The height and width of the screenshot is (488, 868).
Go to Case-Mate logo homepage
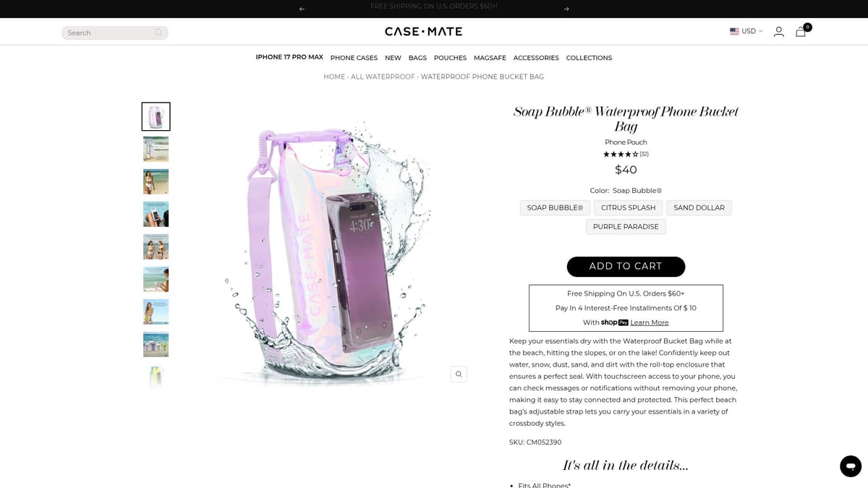pyautogui.click(x=423, y=32)
